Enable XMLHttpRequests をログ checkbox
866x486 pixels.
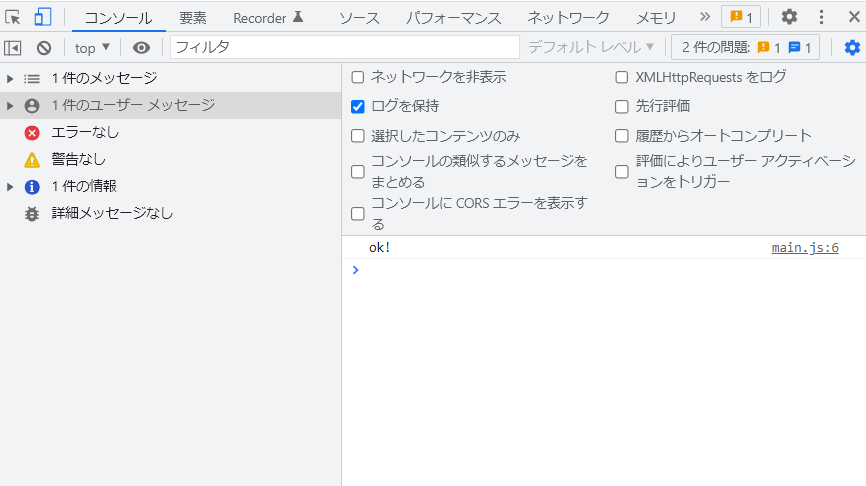(622, 77)
